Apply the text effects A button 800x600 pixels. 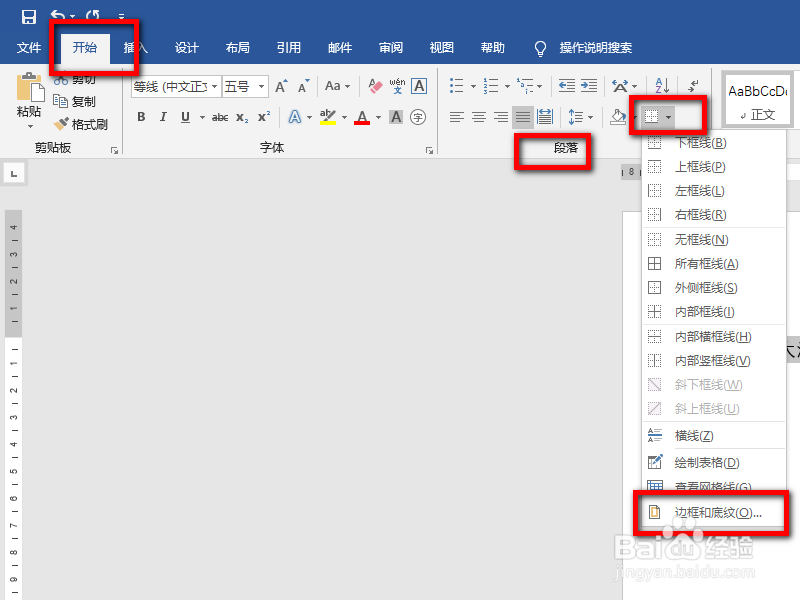pyautogui.click(x=295, y=117)
